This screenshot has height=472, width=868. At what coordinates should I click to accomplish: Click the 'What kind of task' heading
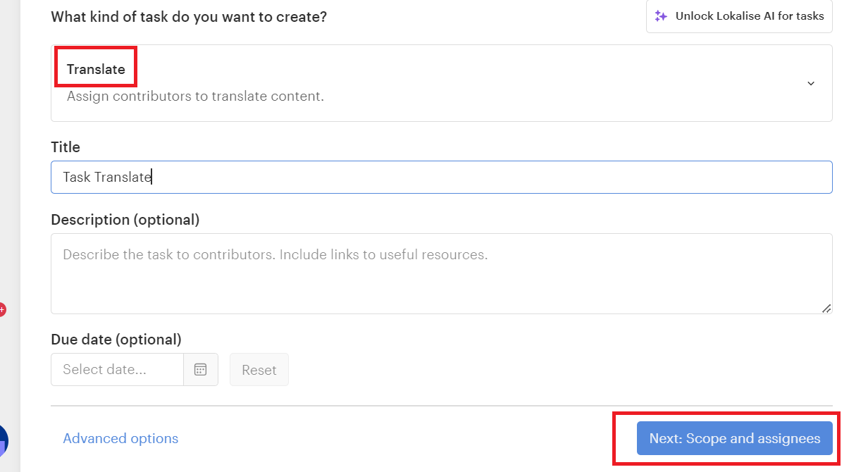coord(189,16)
